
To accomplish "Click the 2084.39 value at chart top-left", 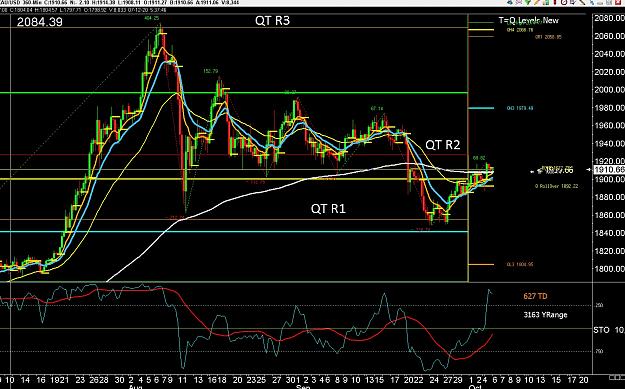I will tap(39, 22).
